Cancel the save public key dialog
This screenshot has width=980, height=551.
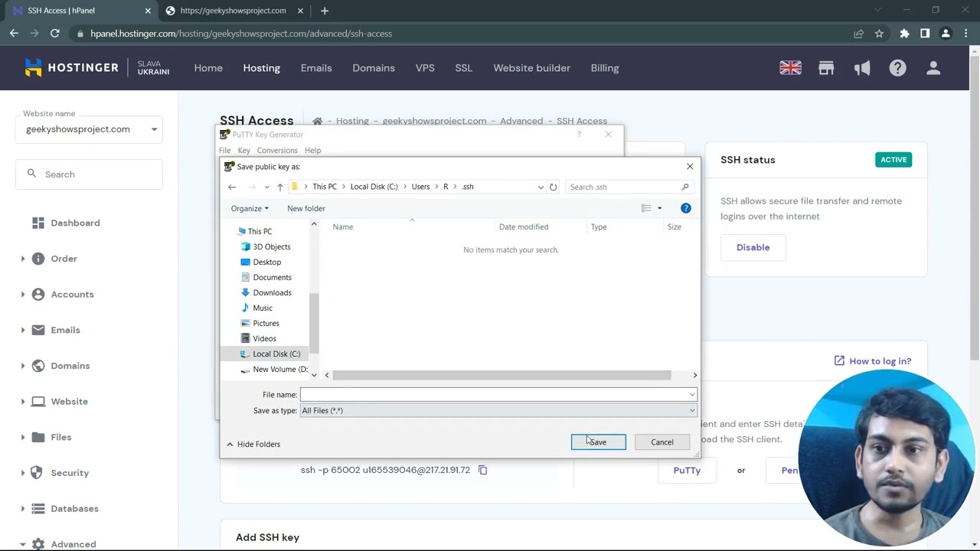661,442
